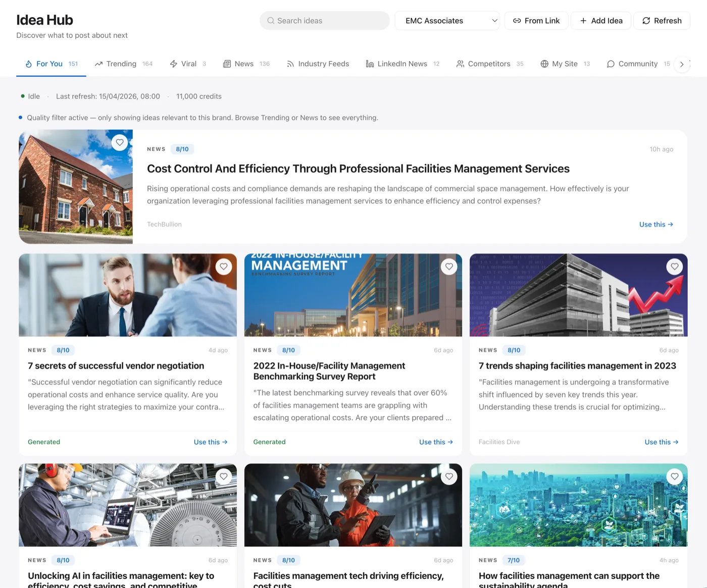The height and width of the screenshot is (588, 707).
Task: Open the businessmen negotiation thumbnail
Action: (x=128, y=295)
